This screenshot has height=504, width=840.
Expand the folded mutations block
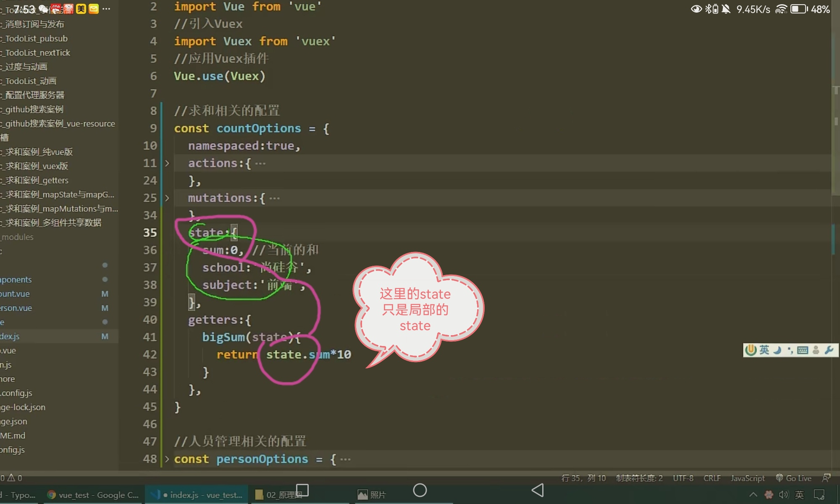point(167,198)
